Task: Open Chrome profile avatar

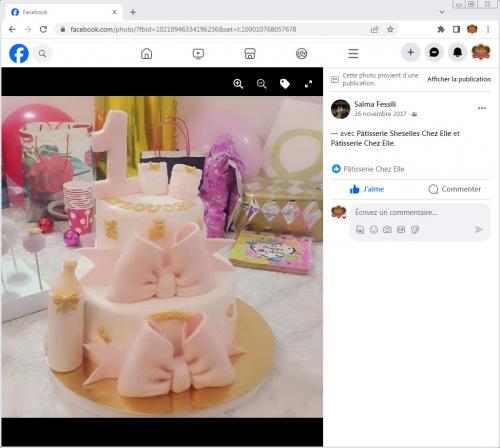Action: pos(472,29)
